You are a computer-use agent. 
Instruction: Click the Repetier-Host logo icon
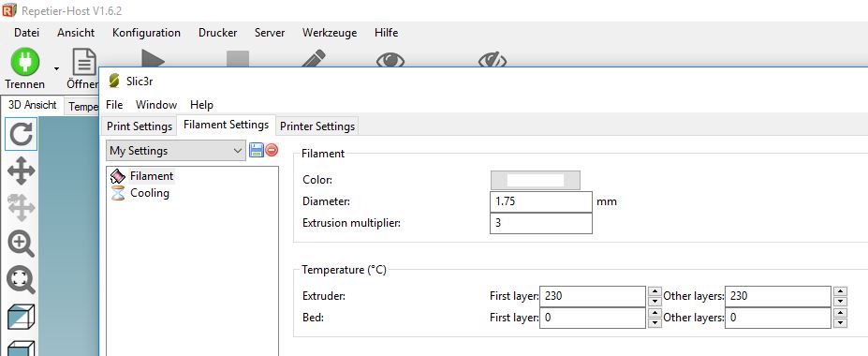[9, 10]
